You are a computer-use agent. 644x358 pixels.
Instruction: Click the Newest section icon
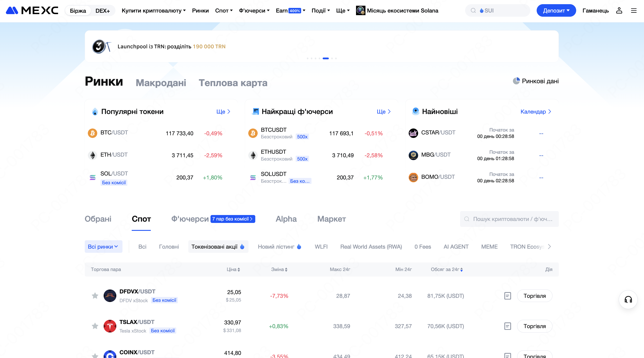(416, 111)
